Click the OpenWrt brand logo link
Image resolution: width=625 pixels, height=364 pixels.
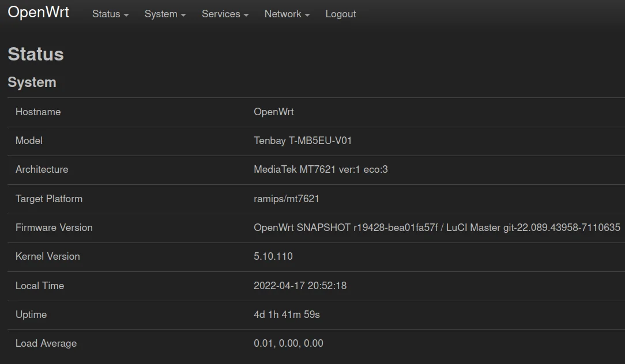tap(38, 13)
